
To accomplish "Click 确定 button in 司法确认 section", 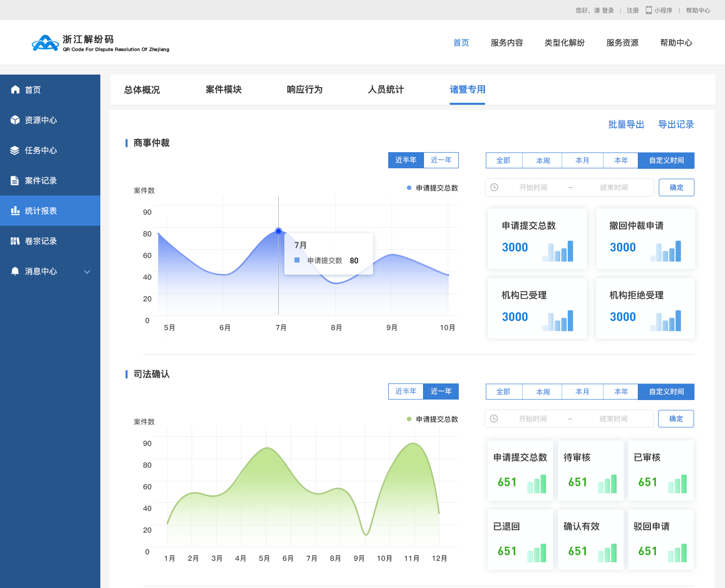I will 676,419.
